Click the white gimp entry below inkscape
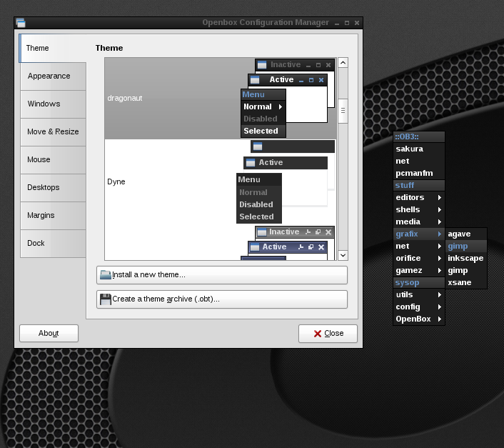This screenshot has height=448, width=504. pyautogui.click(x=466, y=271)
